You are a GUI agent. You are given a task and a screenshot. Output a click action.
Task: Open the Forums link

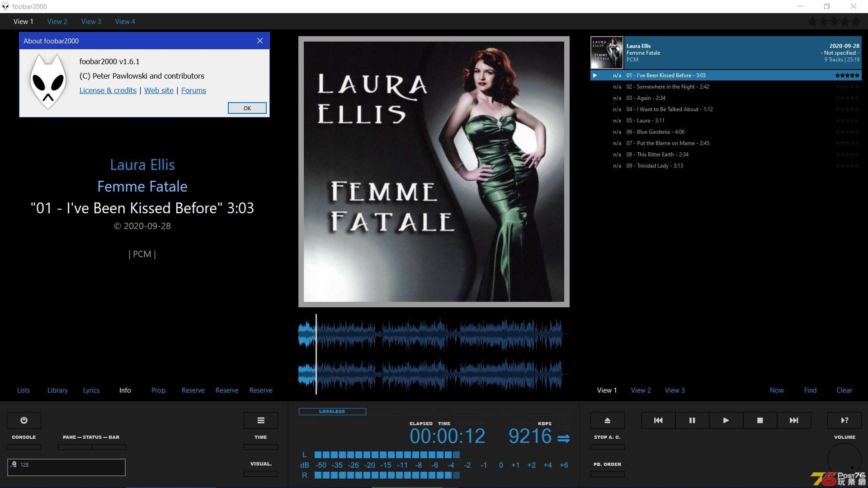click(x=193, y=90)
